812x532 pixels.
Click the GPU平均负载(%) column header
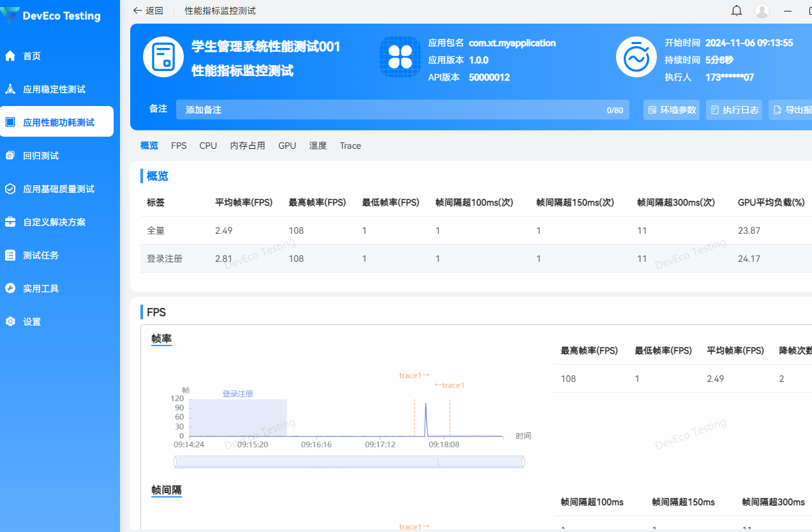(771, 202)
